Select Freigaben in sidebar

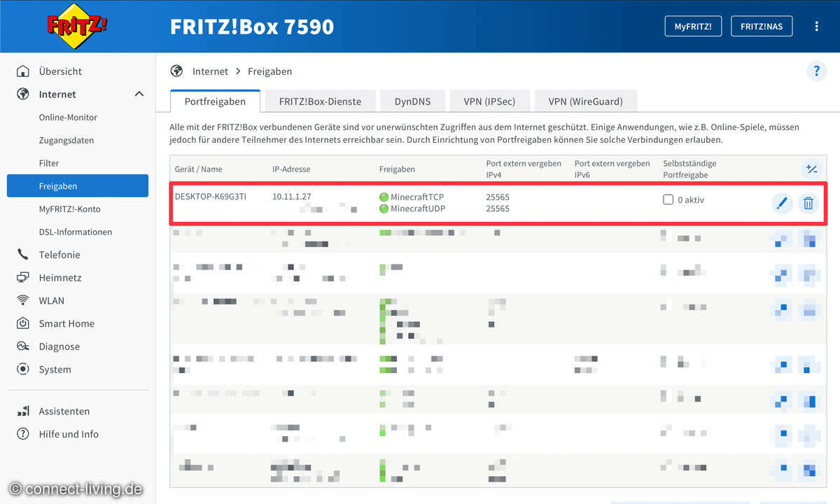click(x=78, y=185)
